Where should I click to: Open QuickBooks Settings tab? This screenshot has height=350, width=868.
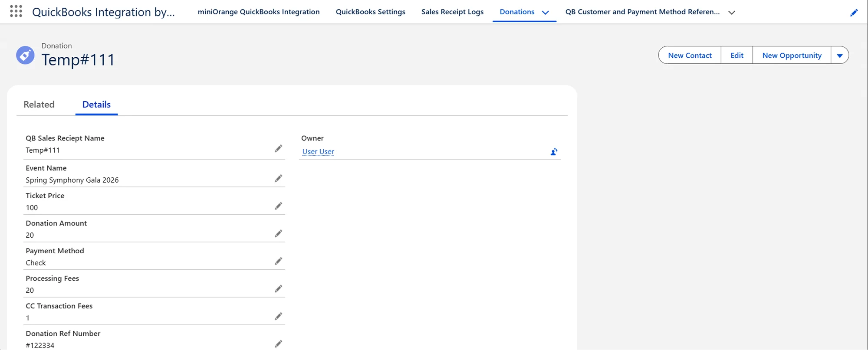(371, 12)
